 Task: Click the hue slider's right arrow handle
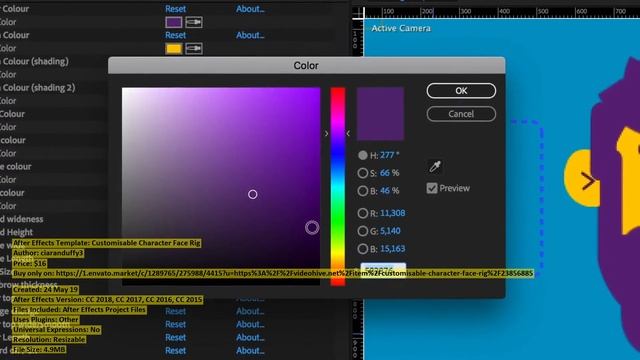coord(348,133)
